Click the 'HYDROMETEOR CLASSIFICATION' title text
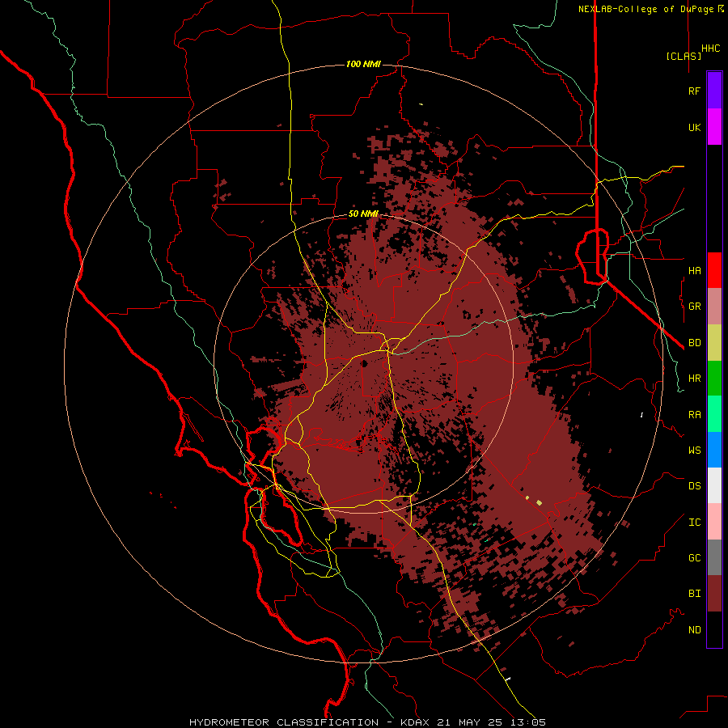The height and width of the screenshot is (728, 728). [x=284, y=722]
